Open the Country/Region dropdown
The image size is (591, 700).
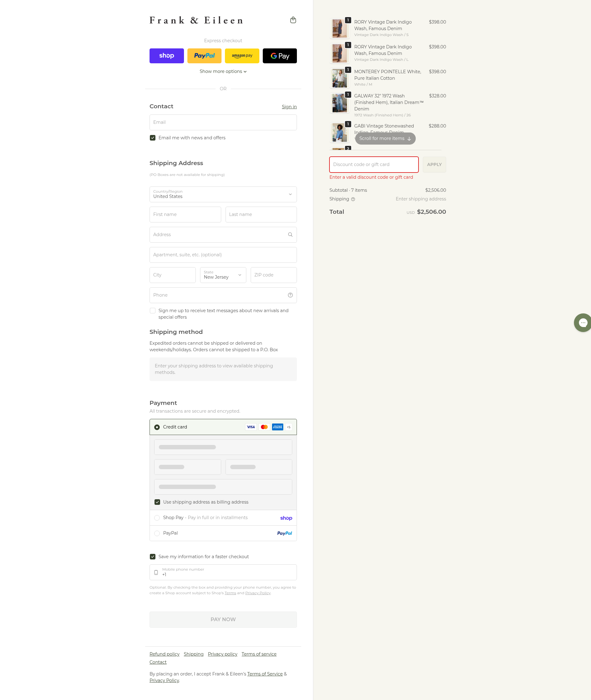pyautogui.click(x=223, y=194)
